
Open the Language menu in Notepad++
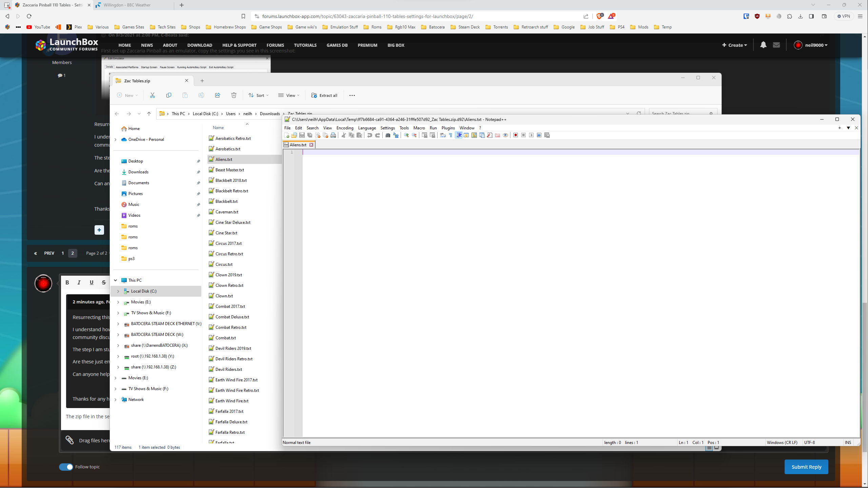click(367, 128)
